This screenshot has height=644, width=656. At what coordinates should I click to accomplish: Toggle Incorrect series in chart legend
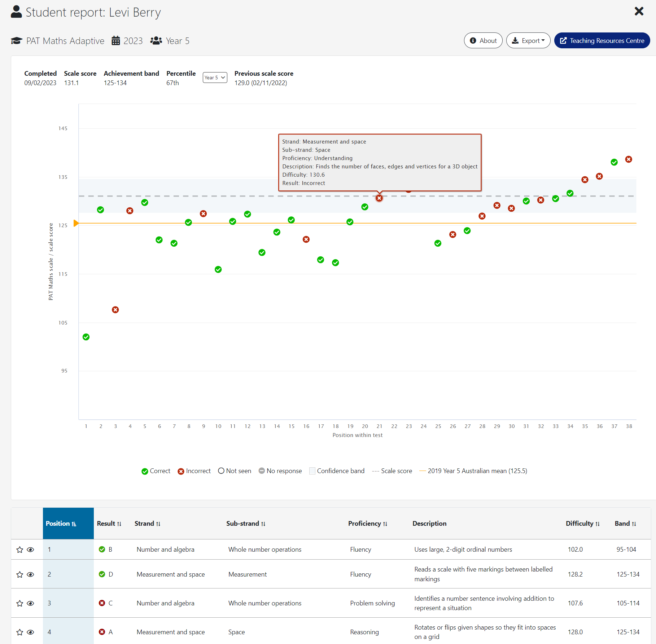pyautogui.click(x=194, y=471)
